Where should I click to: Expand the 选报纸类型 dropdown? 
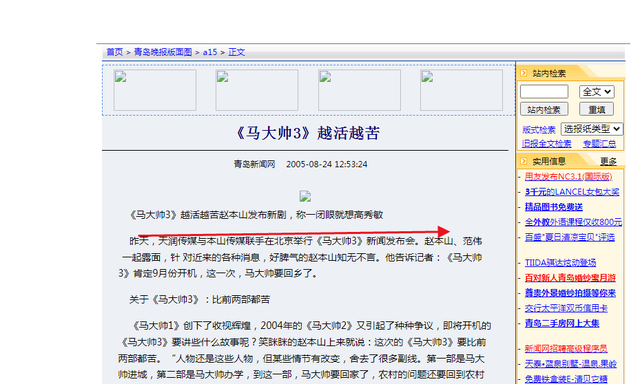[592, 129]
